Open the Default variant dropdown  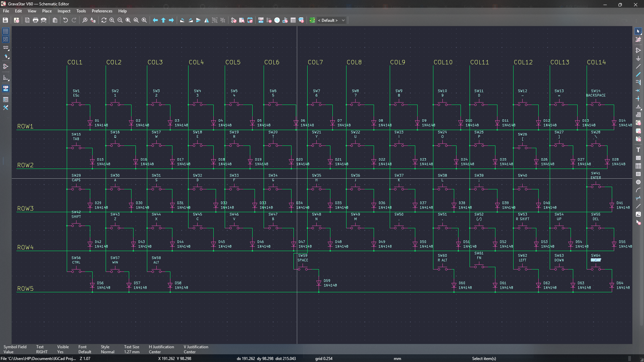(331, 20)
